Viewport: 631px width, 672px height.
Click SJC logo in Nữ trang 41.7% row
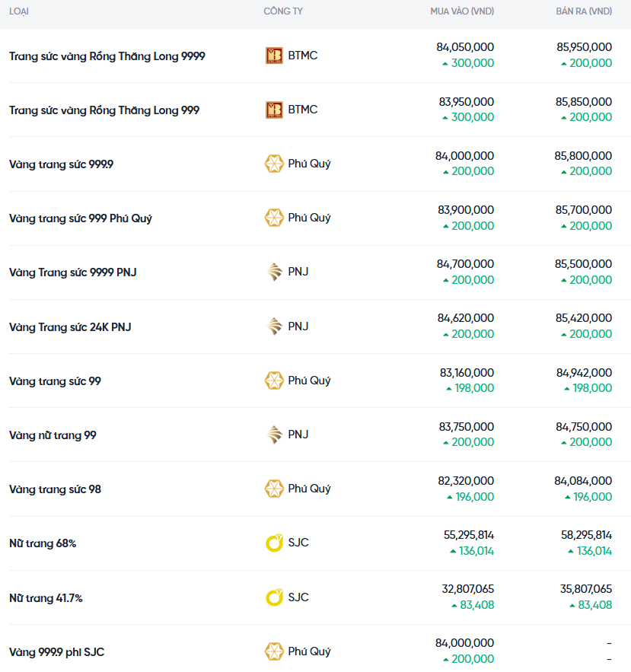tap(274, 597)
